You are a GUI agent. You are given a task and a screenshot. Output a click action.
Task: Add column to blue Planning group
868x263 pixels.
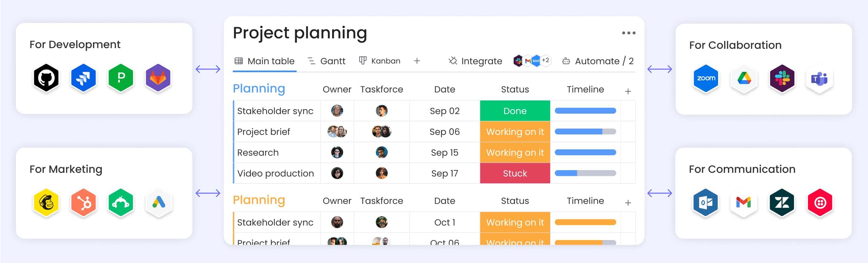tap(628, 91)
